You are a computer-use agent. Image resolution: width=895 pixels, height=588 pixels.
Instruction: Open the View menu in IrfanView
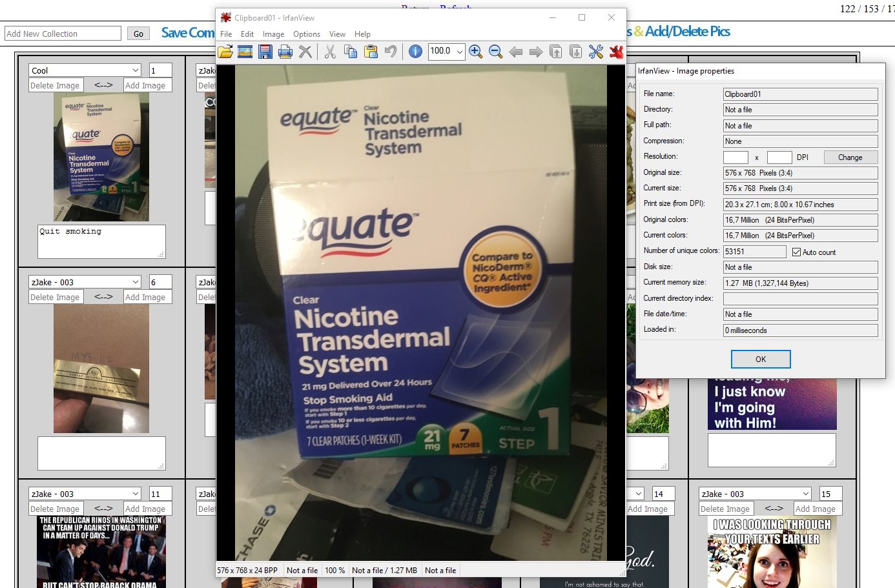coord(337,34)
